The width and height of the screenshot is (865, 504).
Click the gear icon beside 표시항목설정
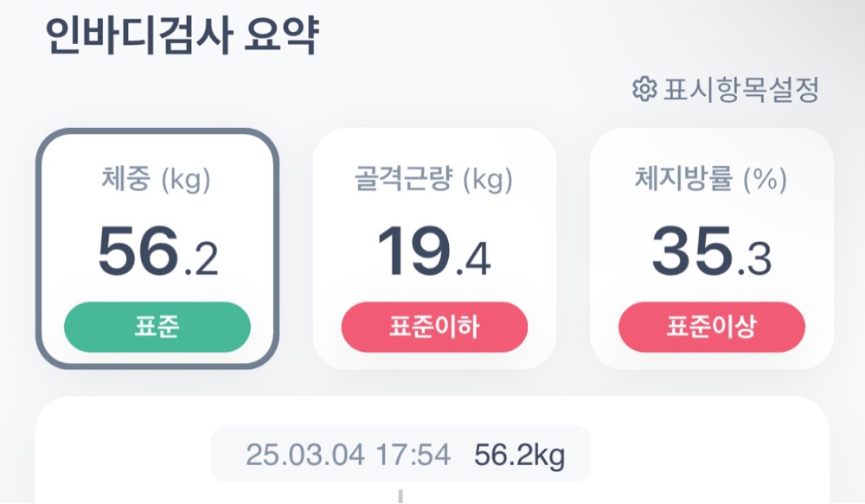coord(643,90)
